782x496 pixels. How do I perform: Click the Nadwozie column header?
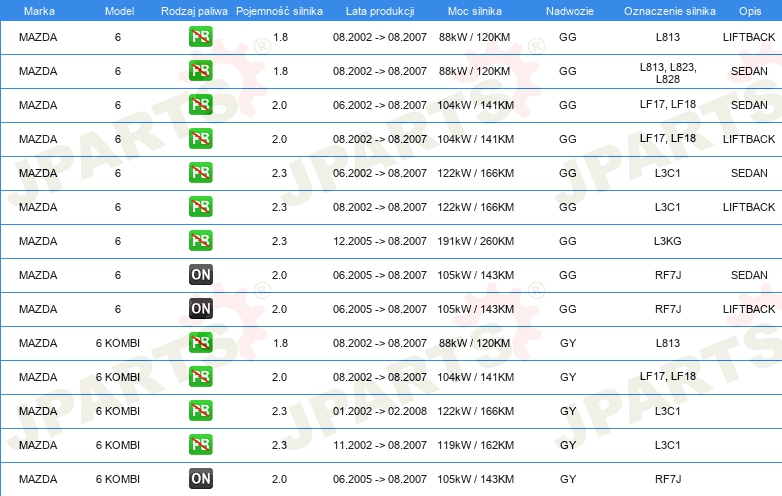coord(570,11)
